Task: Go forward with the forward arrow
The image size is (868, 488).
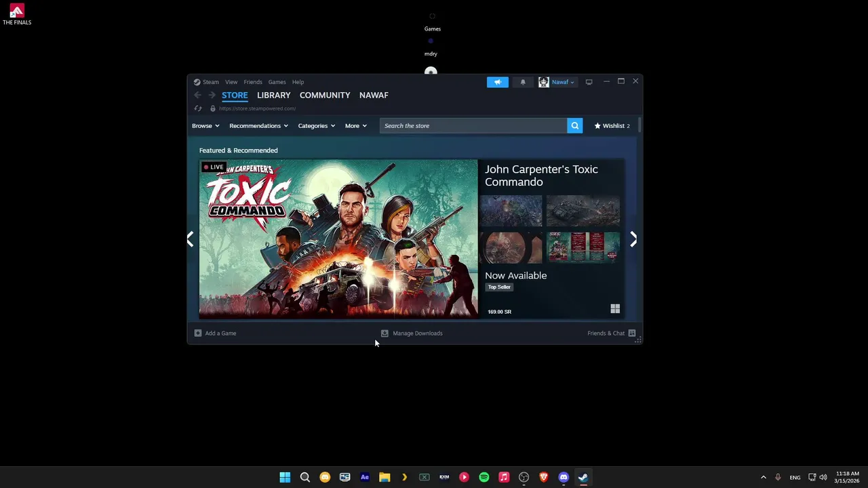Action: [x=212, y=96]
